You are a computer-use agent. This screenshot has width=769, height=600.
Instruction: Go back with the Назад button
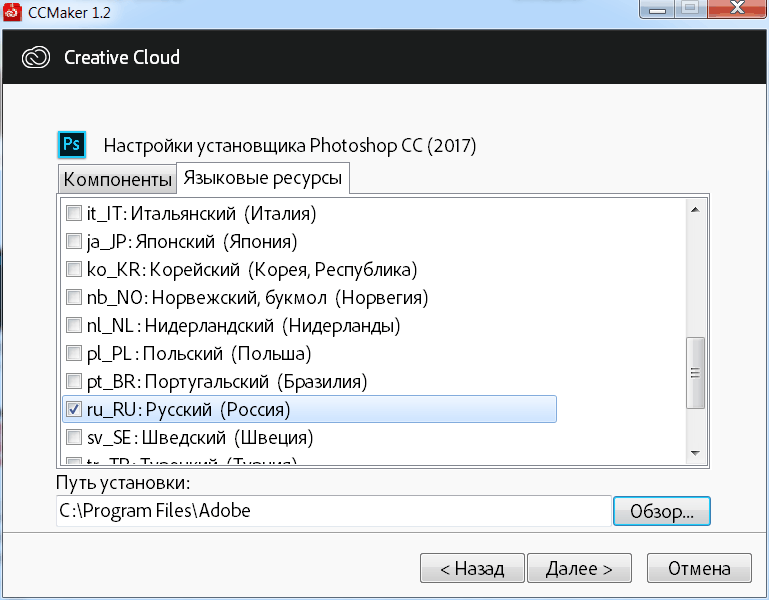472,569
